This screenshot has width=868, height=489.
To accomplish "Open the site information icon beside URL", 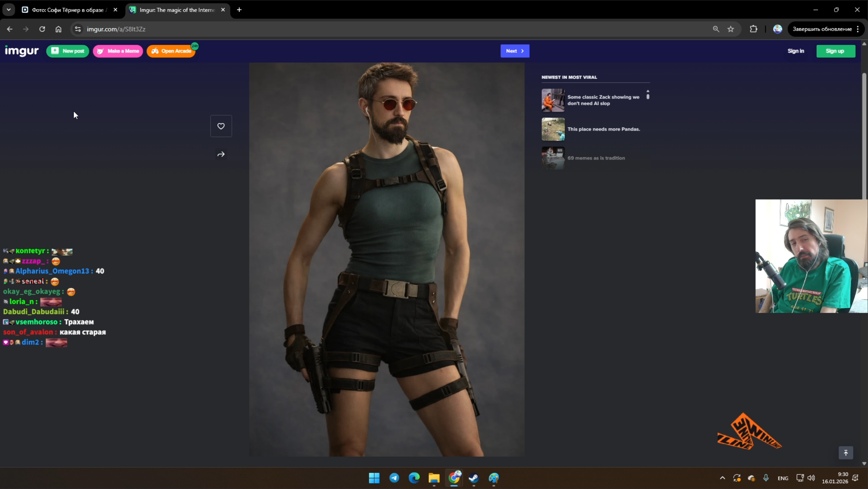I will pyautogui.click(x=78, y=29).
